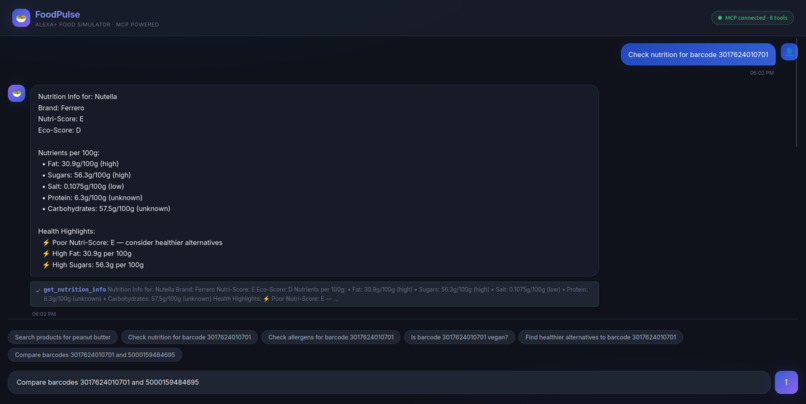Click the get_nutrition_info checkmark icon
The width and height of the screenshot is (806, 404).
tap(38, 290)
